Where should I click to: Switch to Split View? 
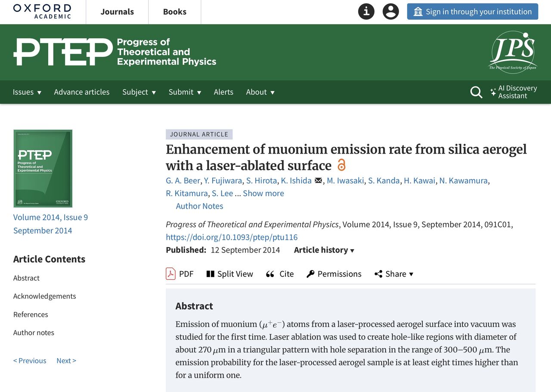230,274
